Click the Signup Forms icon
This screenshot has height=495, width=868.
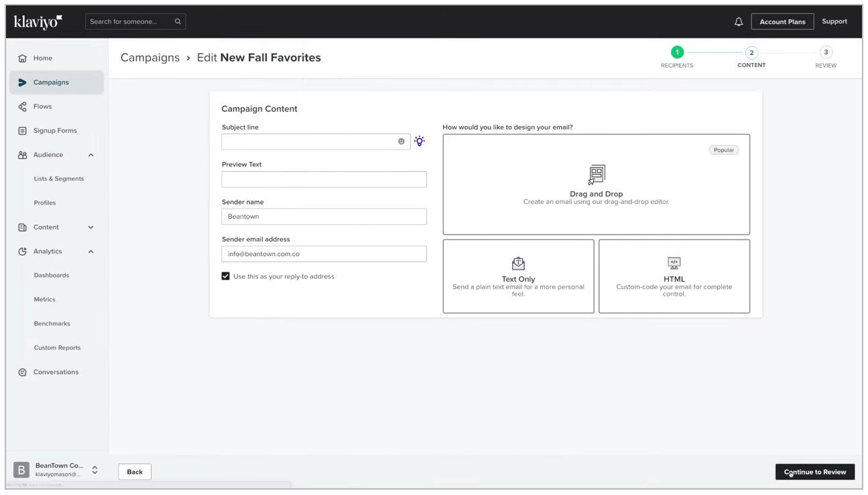coord(22,131)
